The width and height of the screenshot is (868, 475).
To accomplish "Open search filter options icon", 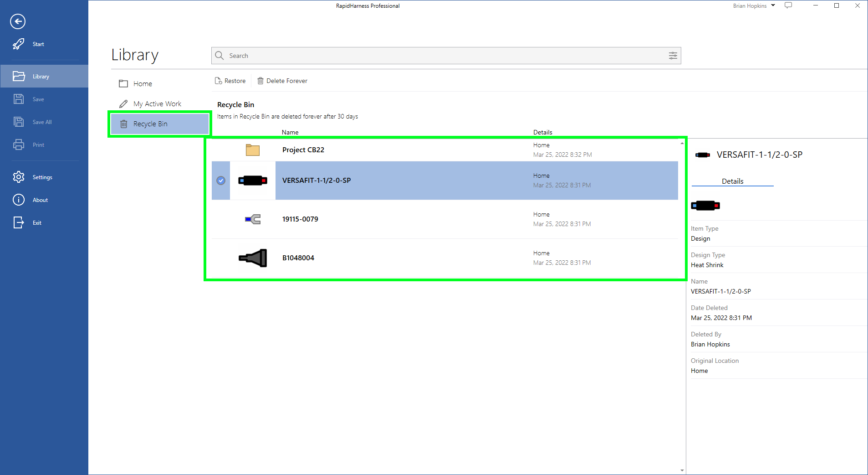I will coord(673,56).
